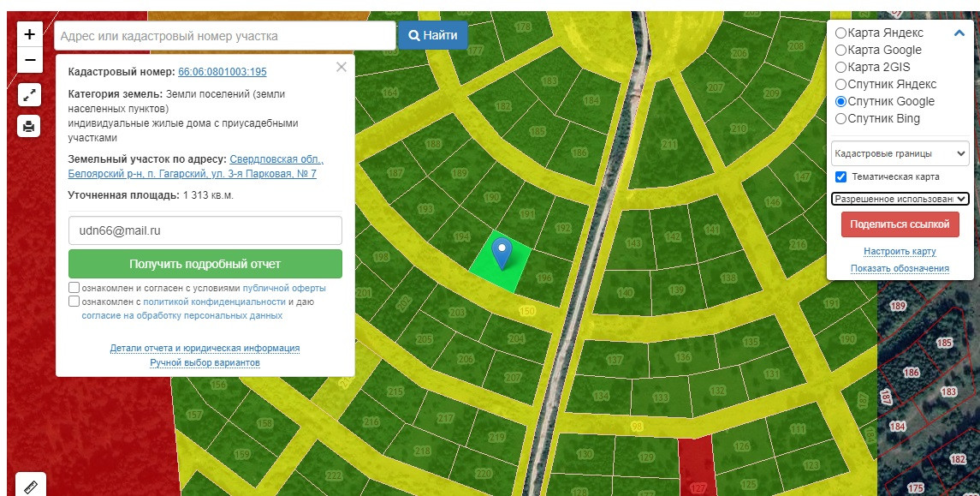Open согласие на обработку персональных данных link

(x=181, y=316)
